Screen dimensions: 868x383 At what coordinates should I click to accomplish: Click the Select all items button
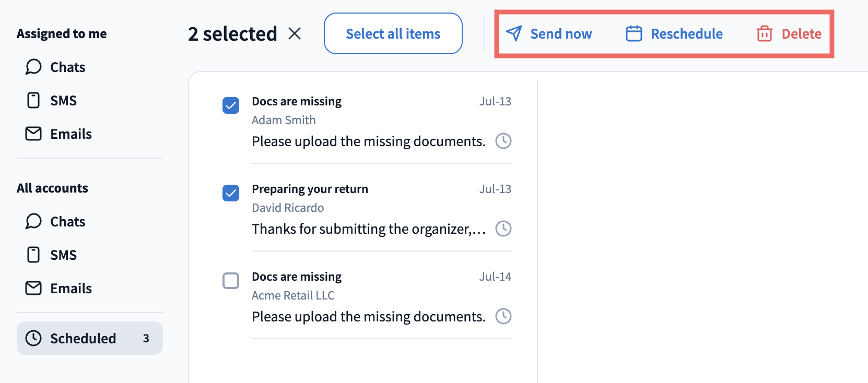393,33
